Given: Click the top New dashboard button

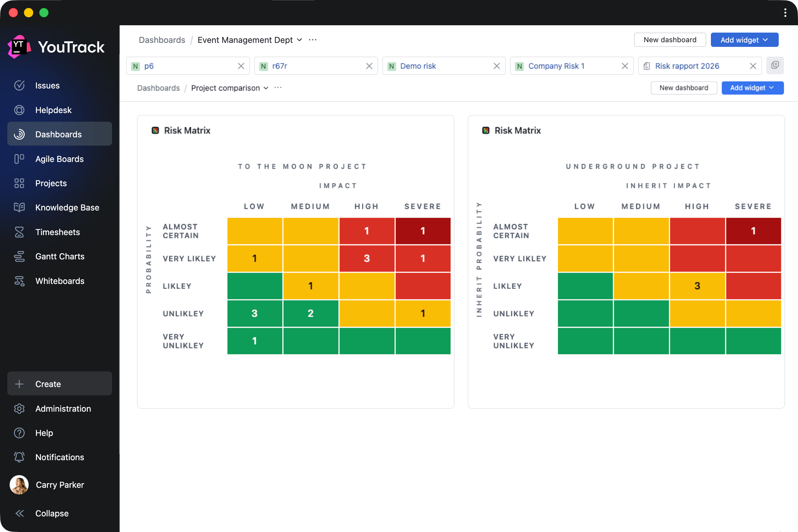Looking at the screenshot, I should [x=669, y=40].
